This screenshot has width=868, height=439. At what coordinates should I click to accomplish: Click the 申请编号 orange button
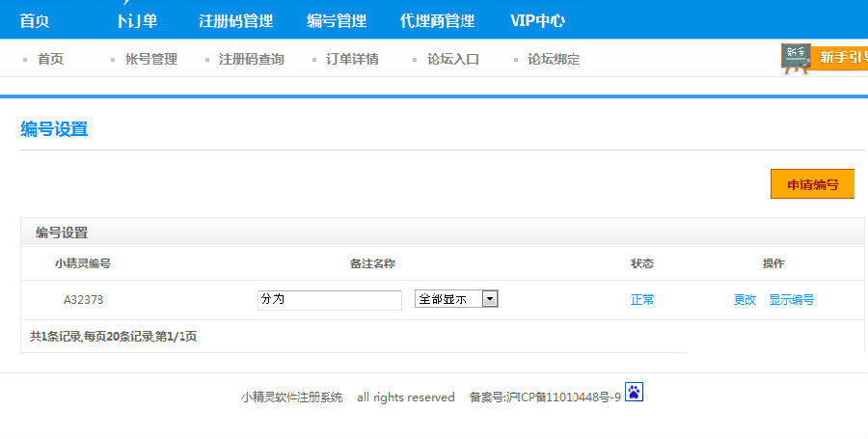[x=812, y=183]
